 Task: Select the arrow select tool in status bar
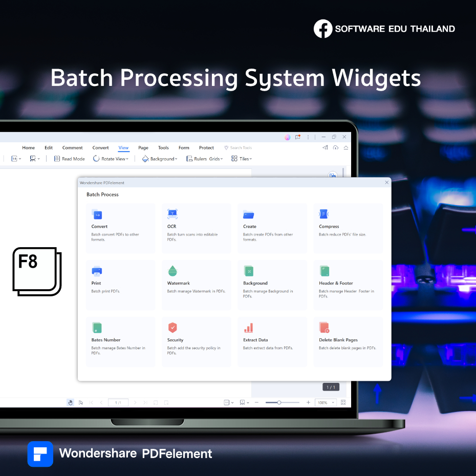(x=81, y=402)
